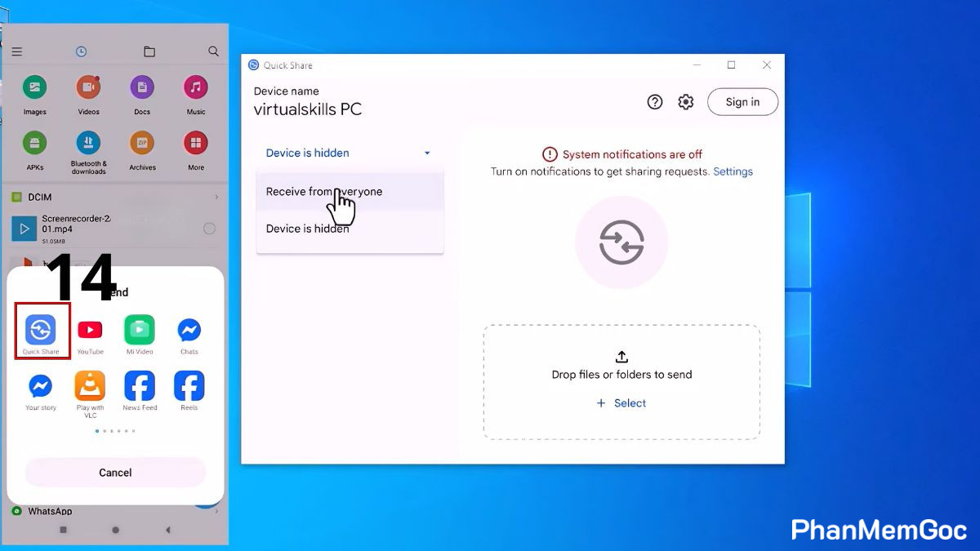980x551 pixels.
Task: Collapse the Device is hidden dropdown
Action: tap(349, 153)
